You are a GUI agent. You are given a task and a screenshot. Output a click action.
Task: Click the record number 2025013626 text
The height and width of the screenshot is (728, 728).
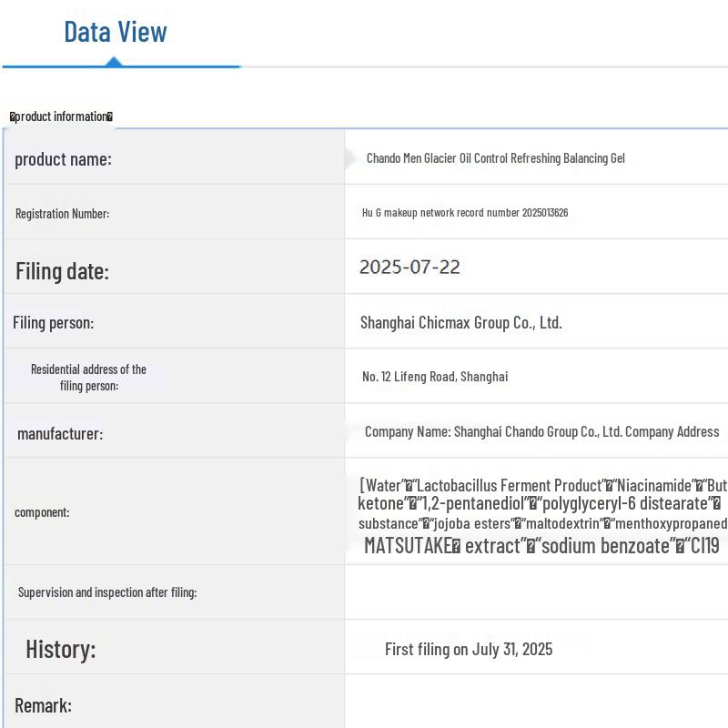(x=465, y=213)
